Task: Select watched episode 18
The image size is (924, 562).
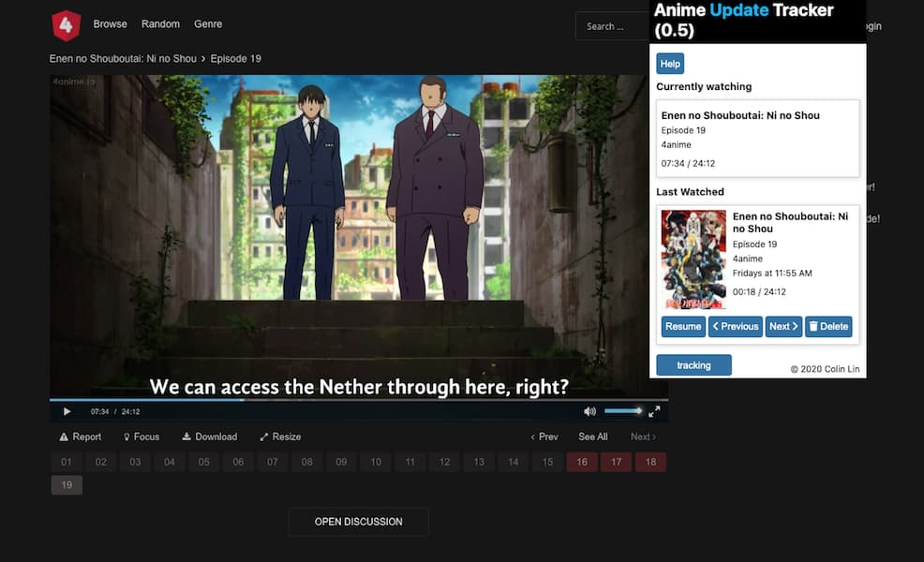Action: 650,462
